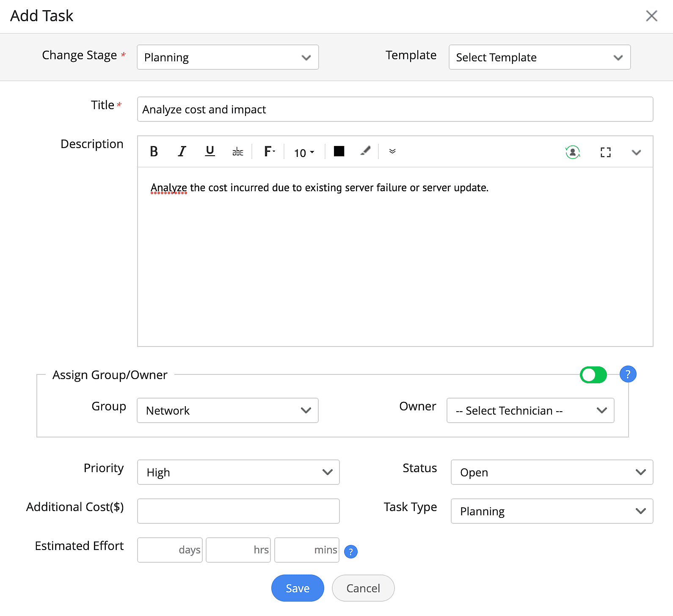Open the Owner technician dropdown

pos(530,410)
